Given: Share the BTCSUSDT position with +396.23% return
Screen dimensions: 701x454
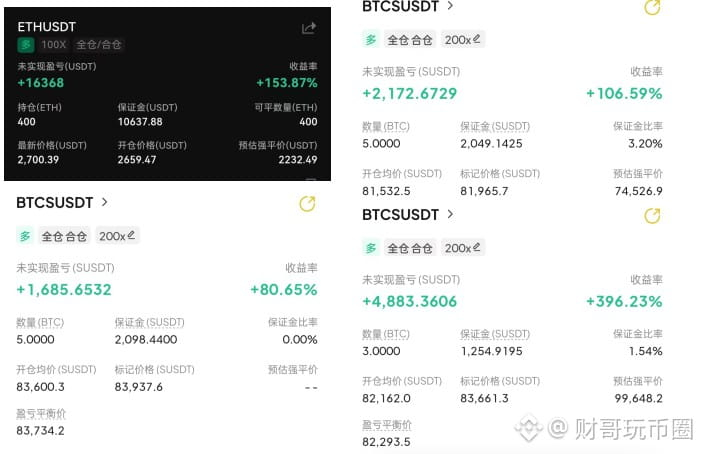Looking at the screenshot, I should [652, 216].
